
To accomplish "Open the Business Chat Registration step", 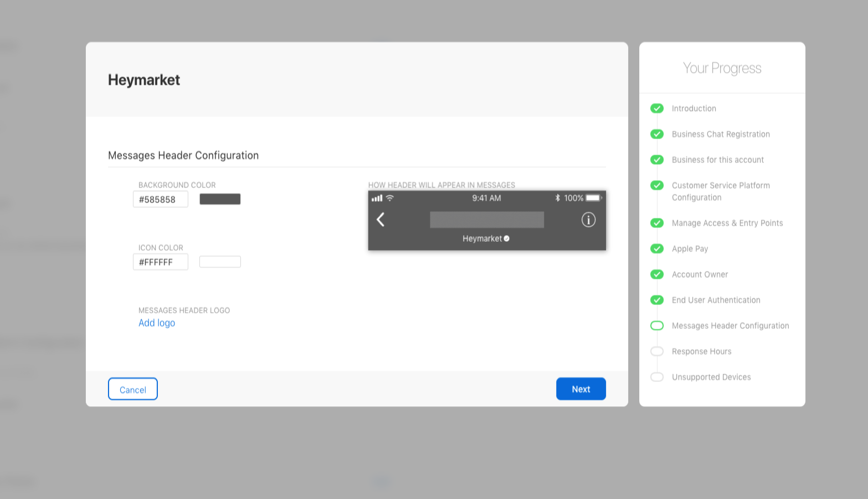I will 721,134.
